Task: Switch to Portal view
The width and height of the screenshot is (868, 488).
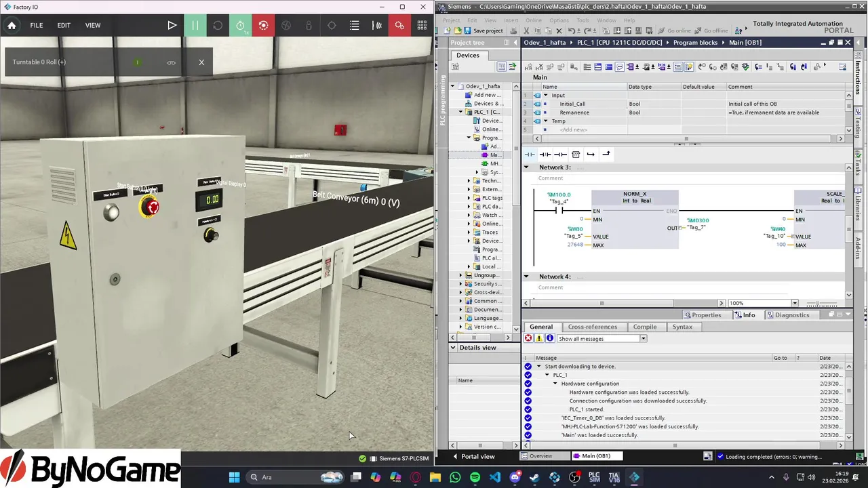Action: click(x=474, y=456)
